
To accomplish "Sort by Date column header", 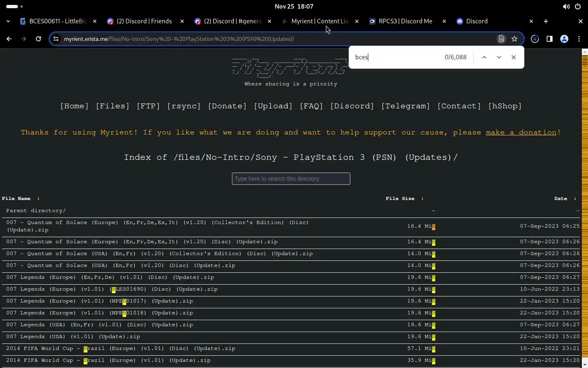I will point(561,199).
